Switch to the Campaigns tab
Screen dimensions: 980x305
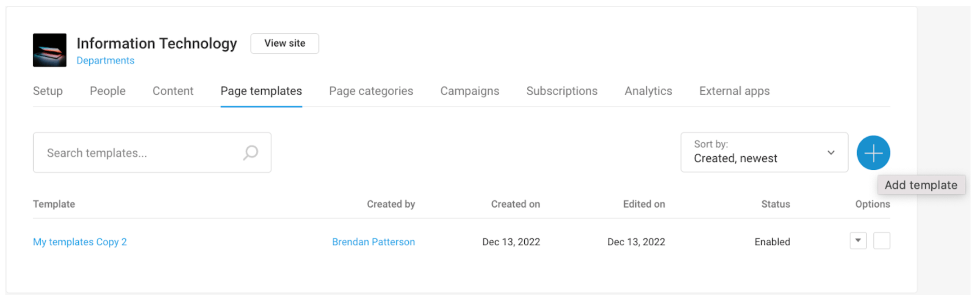click(x=470, y=91)
